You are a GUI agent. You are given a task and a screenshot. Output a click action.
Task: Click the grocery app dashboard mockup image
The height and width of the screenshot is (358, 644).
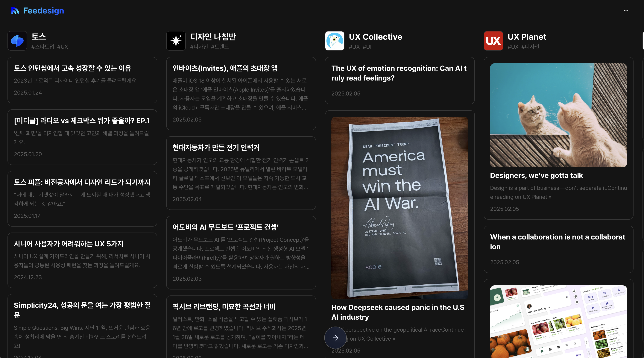558,321
